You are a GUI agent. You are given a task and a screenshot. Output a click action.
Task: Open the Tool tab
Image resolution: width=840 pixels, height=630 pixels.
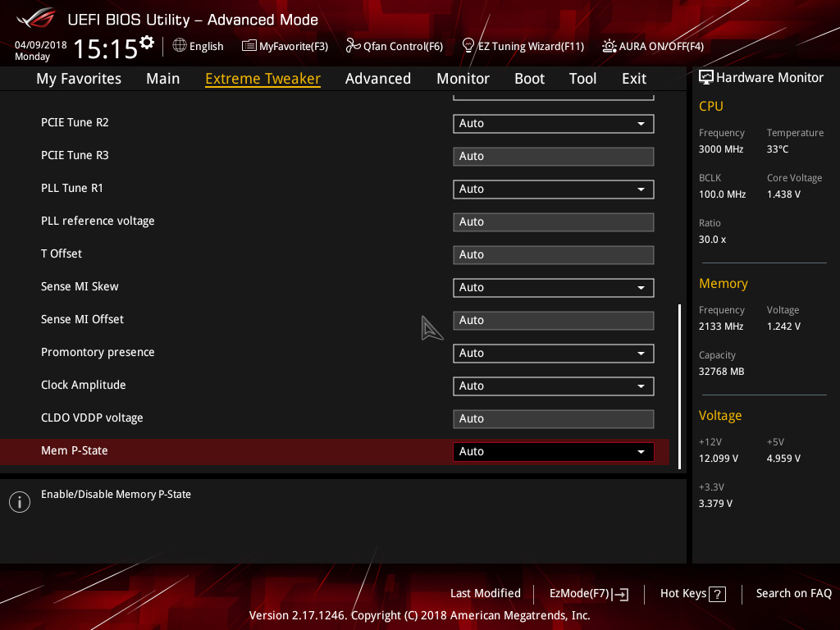pos(582,79)
